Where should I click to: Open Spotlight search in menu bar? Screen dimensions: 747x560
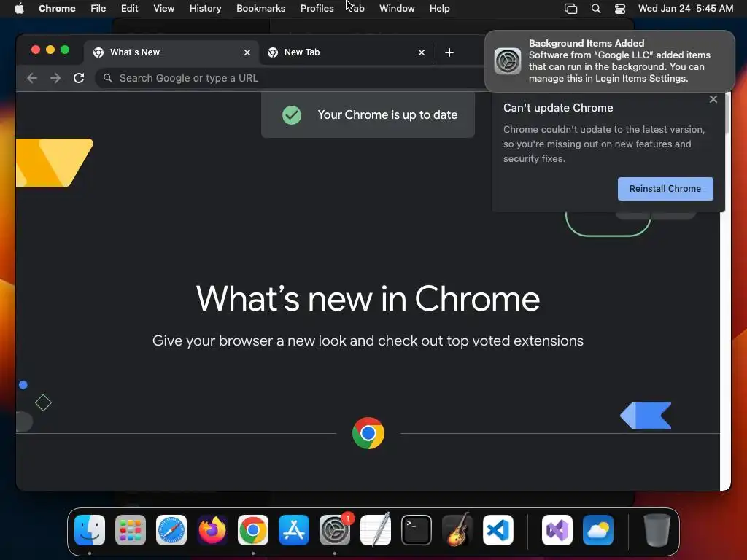(x=595, y=8)
